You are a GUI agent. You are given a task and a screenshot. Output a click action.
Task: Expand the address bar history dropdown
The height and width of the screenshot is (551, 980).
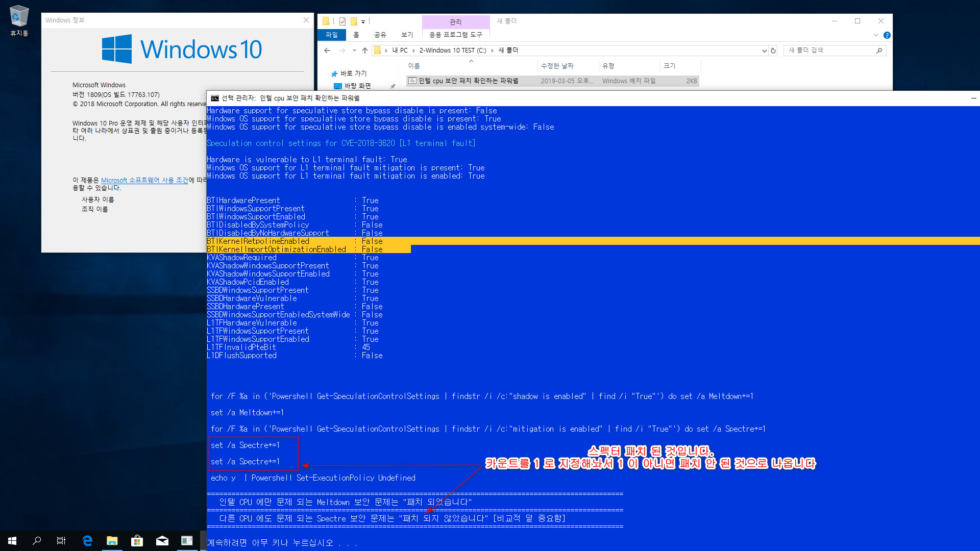(764, 51)
